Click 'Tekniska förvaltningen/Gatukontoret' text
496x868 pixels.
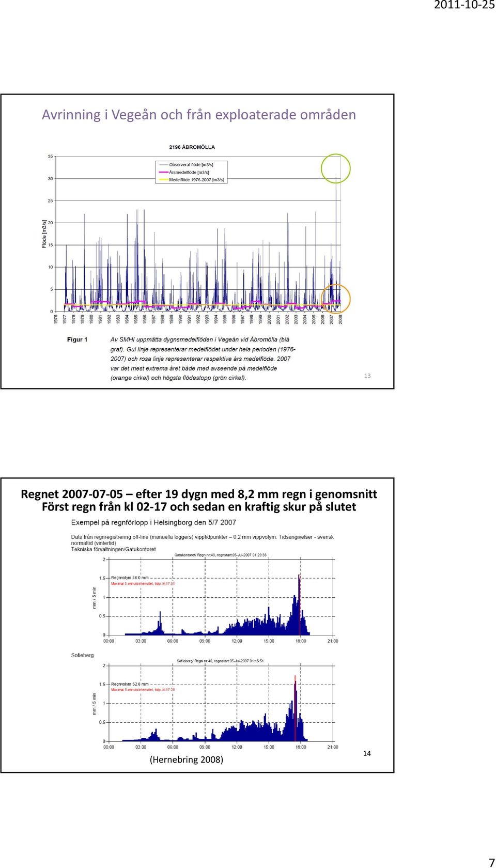(x=113, y=549)
